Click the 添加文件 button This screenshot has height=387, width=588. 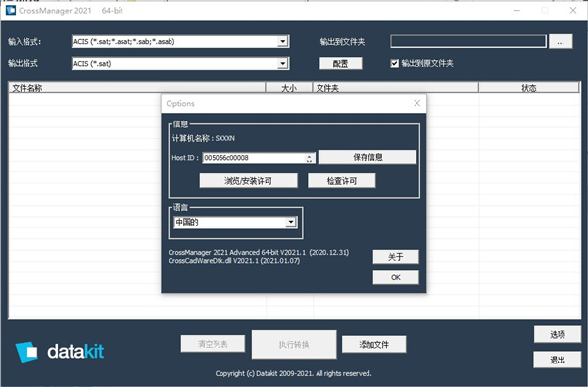coord(374,344)
